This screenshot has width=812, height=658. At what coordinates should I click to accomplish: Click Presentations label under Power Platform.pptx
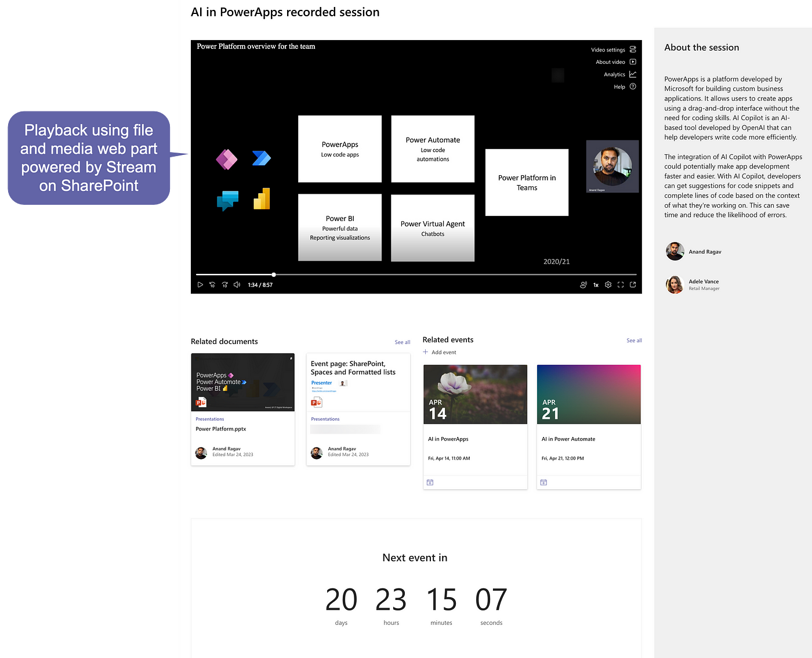tap(210, 419)
